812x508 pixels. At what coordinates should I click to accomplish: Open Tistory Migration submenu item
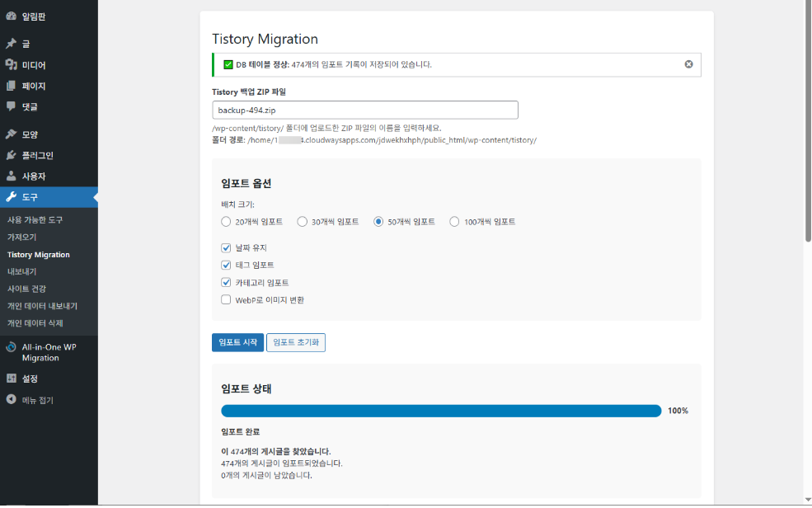tap(38, 255)
